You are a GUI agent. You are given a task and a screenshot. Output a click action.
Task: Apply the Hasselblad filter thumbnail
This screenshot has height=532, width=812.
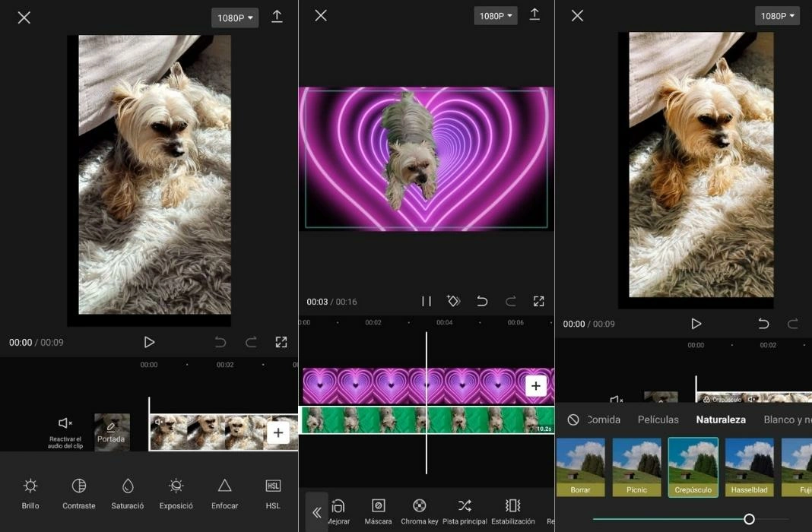[749, 467]
